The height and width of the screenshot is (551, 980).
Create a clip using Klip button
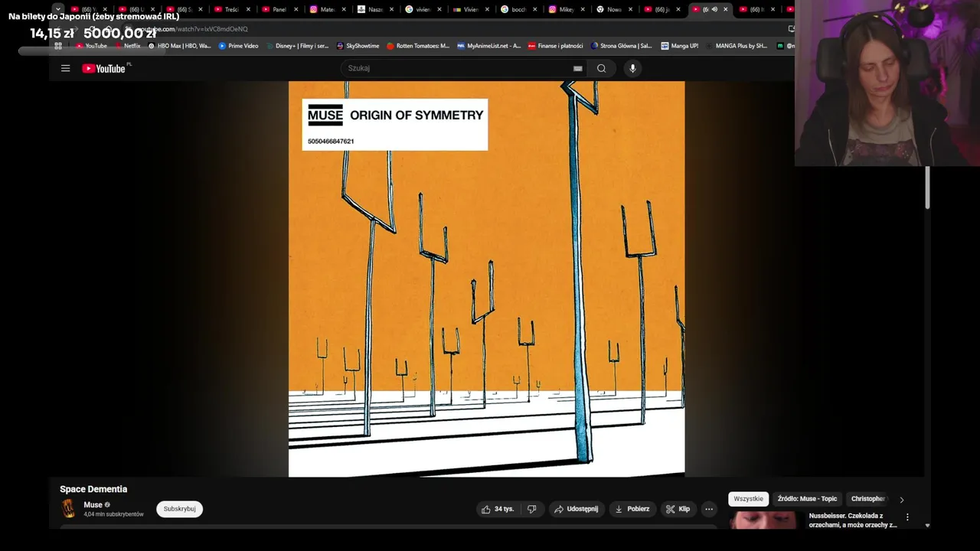tap(678, 509)
